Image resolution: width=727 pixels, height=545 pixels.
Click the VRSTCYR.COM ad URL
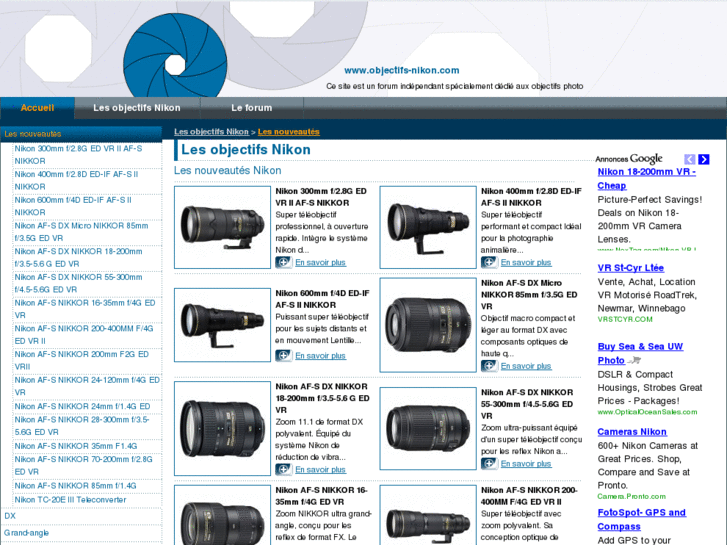tap(625, 319)
